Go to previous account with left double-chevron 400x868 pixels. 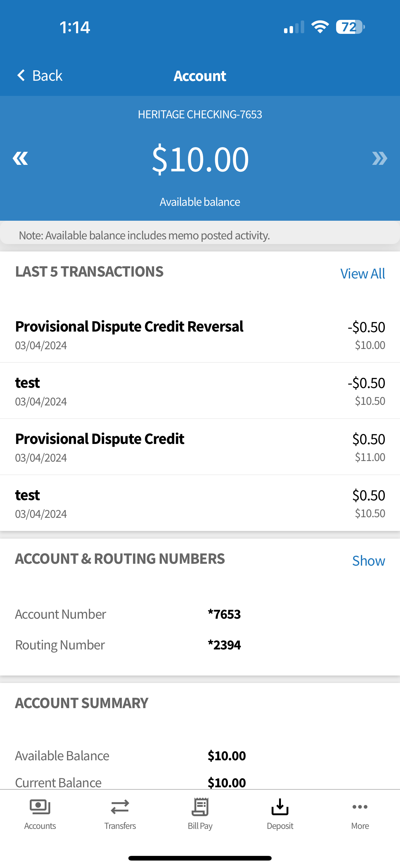[x=20, y=158]
